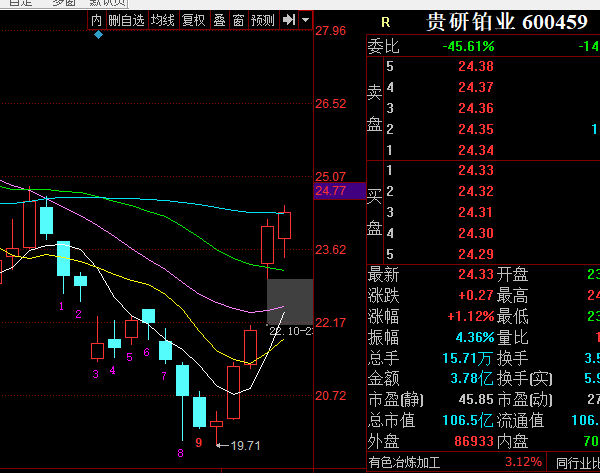Screen dimensions: 600x473
Task: Click sell level 2 price 24.35
Action: [x=476, y=129]
